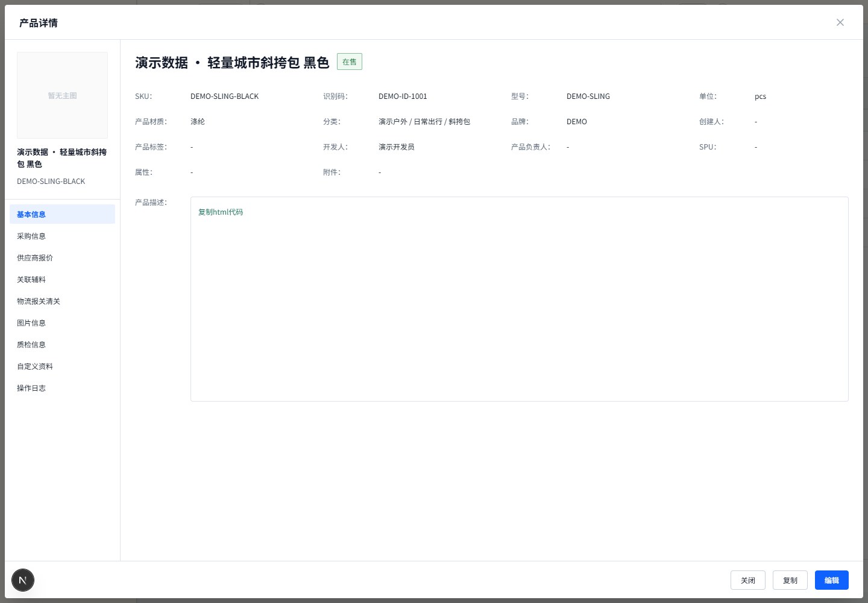Click inside the 产品描述 content box

pyautogui.click(x=520, y=299)
